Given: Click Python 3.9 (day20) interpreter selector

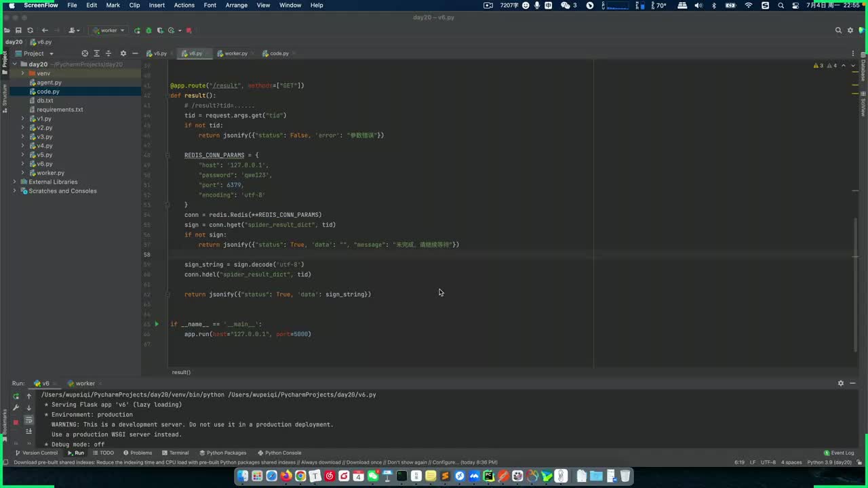Looking at the screenshot, I should 829,462.
